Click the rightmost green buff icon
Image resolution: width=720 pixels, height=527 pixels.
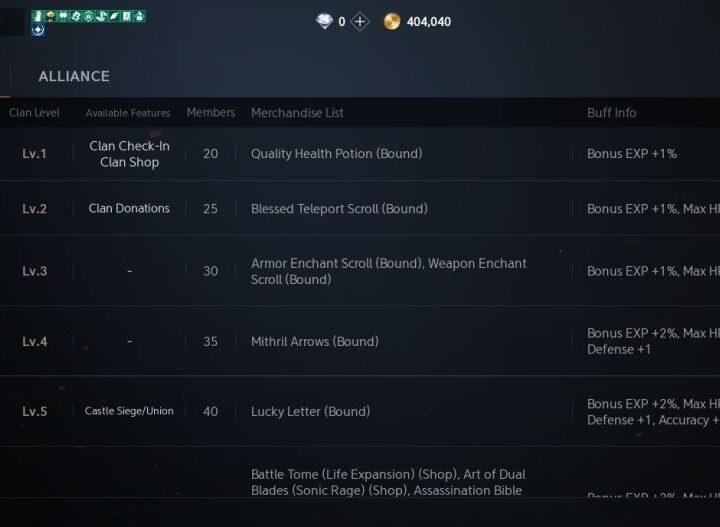click(140, 16)
